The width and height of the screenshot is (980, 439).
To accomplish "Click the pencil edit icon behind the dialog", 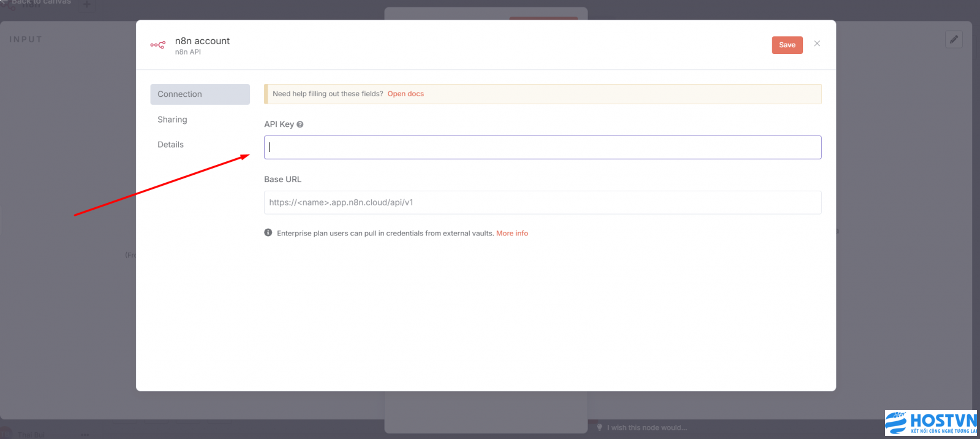I will 954,40.
